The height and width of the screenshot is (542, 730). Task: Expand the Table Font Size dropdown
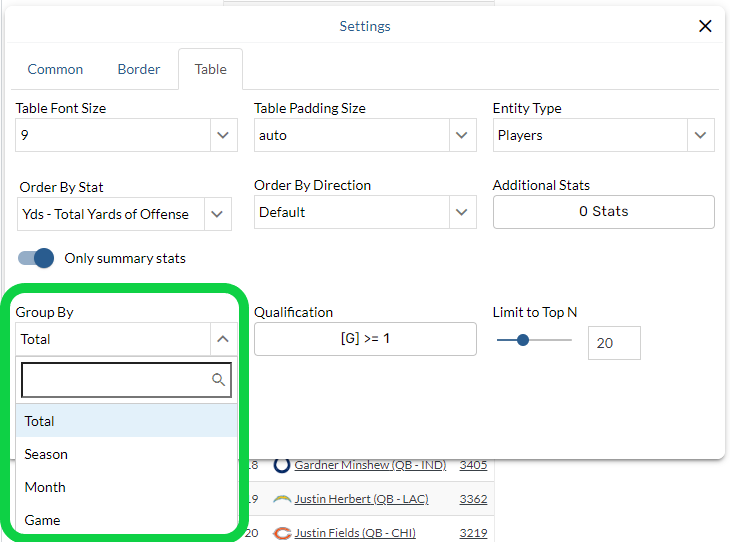coord(222,135)
